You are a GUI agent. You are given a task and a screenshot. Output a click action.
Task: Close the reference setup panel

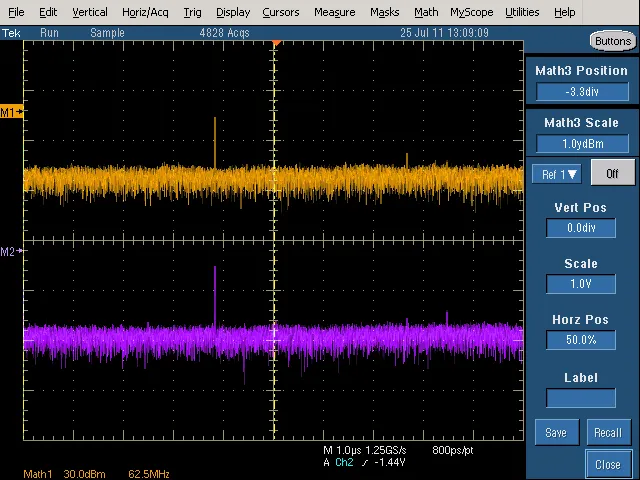[x=608, y=464]
